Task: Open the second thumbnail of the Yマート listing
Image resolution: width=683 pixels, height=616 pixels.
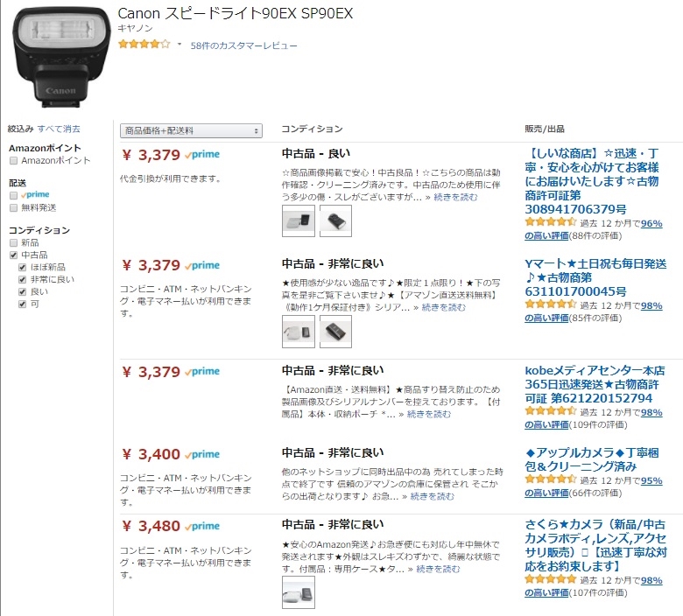Action: pyautogui.click(x=334, y=332)
